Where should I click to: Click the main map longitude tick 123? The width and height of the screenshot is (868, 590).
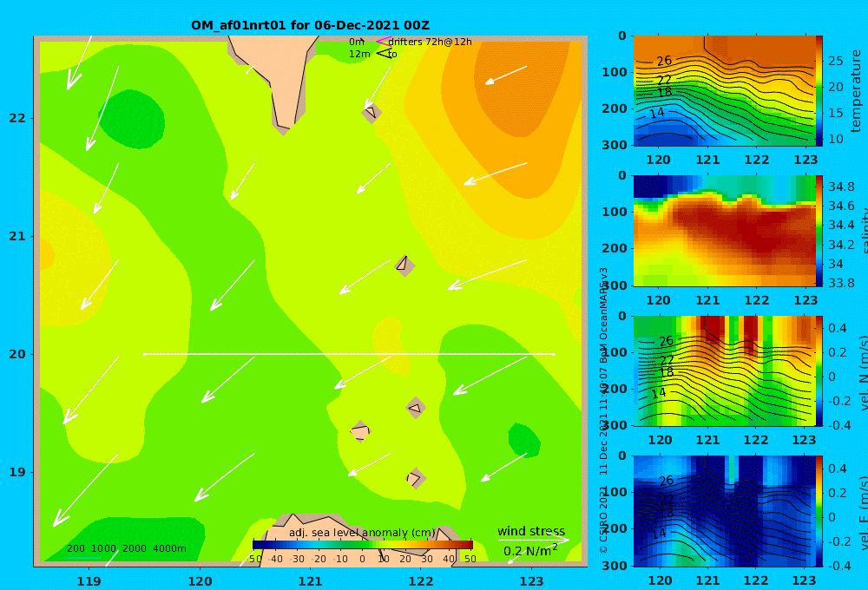click(x=531, y=581)
